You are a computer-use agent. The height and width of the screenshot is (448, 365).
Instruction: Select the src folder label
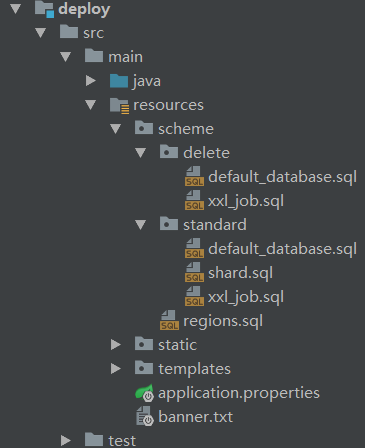pos(93,33)
